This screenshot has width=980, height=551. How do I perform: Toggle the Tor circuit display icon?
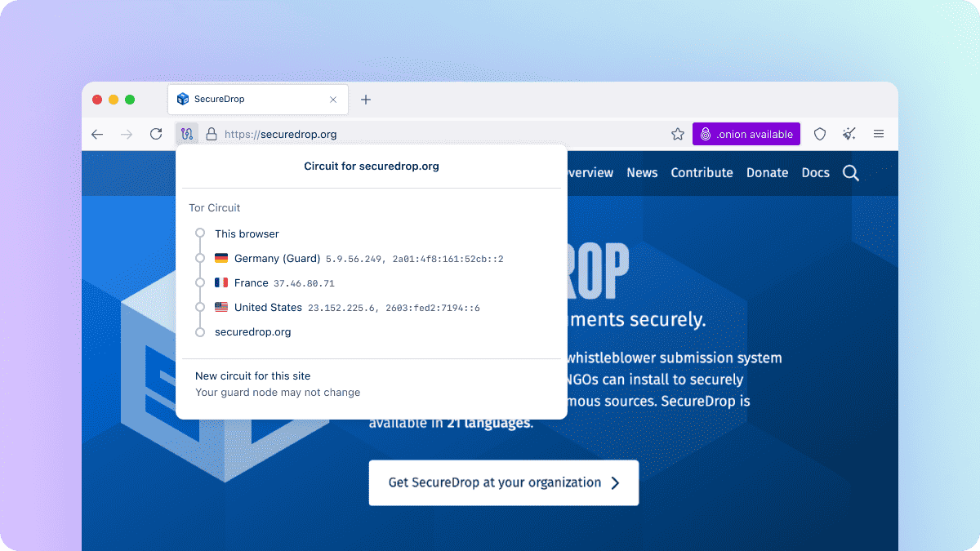point(187,134)
